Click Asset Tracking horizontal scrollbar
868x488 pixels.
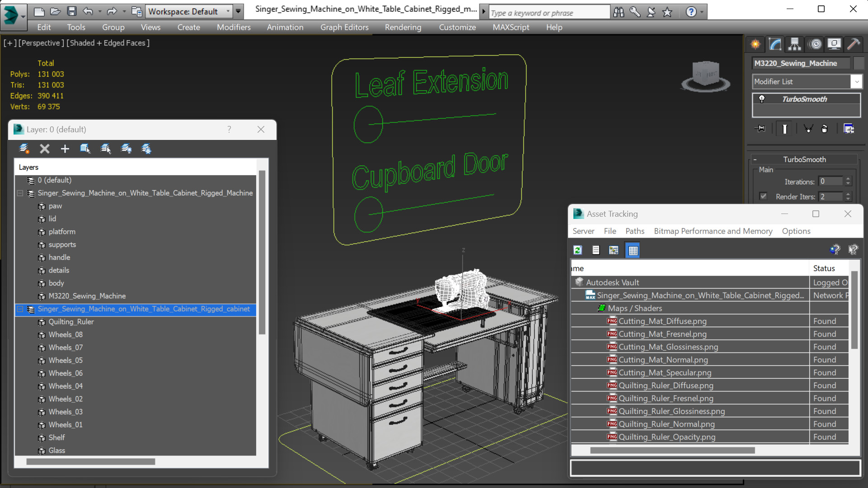672,450
